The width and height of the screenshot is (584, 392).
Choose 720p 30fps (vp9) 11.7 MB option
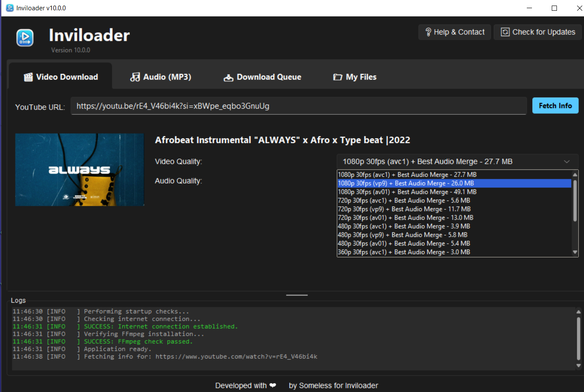coord(454,209)
